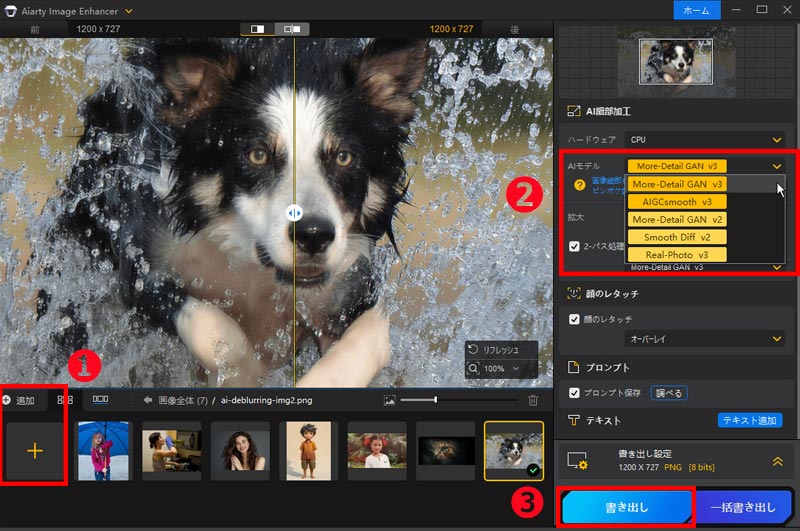The height and width of the screenshot is (531, 800).
Task: Uncheck the 顔のレタッチ checkbox
Action: 574,320
